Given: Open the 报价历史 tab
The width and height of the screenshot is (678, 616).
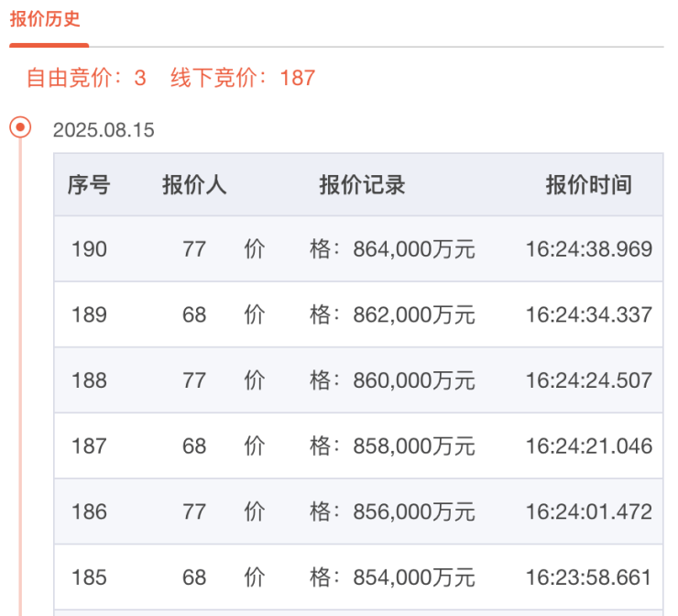Looking at the screenshot, I should [x=45, y=18].
